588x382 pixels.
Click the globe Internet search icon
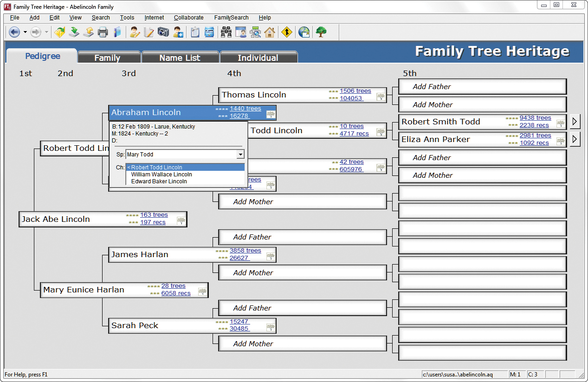(304, 32)
